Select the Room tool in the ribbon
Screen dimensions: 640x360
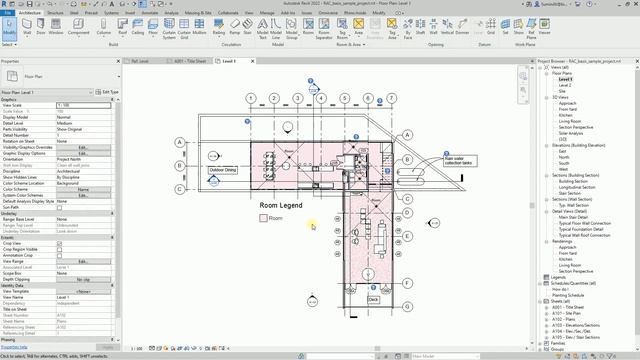(308, 27)
